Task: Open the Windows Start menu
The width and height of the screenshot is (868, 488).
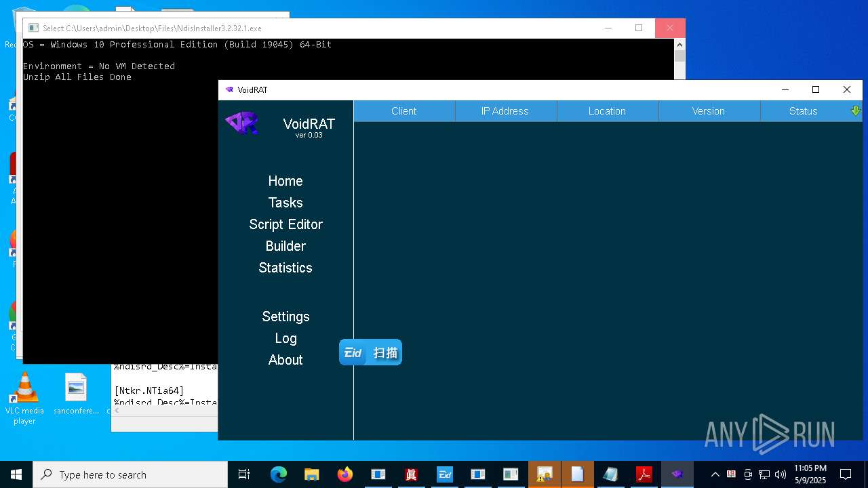Action: click(16, 474)
